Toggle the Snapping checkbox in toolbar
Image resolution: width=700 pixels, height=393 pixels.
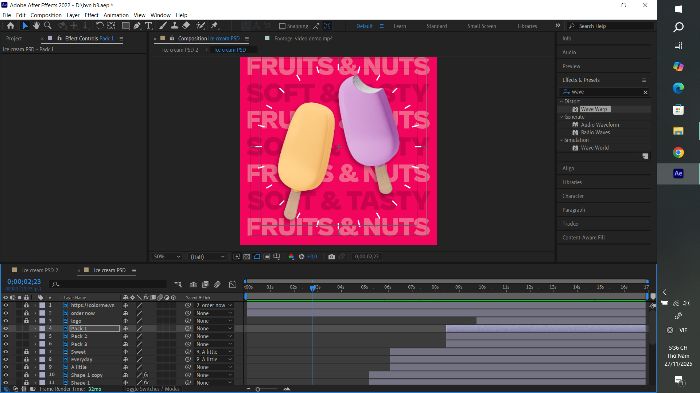(282, 26)
